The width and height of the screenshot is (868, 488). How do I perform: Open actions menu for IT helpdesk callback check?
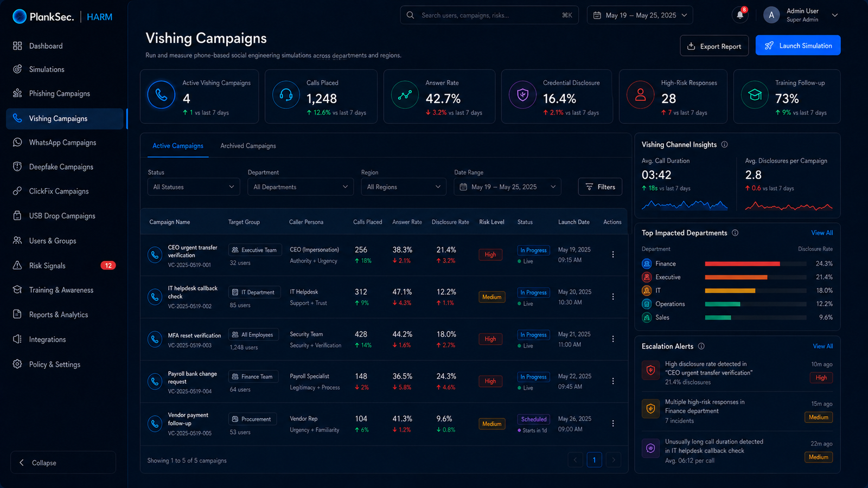click(x=613, y=297)
